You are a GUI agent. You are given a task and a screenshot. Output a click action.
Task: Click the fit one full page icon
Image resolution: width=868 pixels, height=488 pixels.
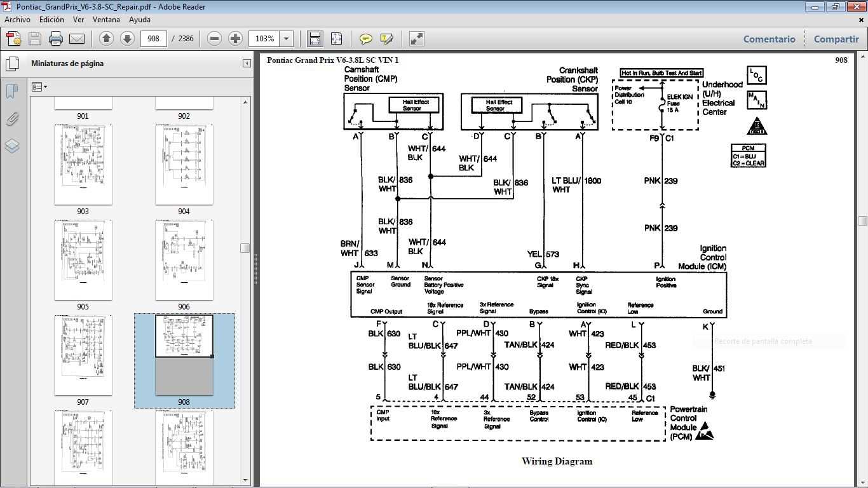[x=336, y=39]
